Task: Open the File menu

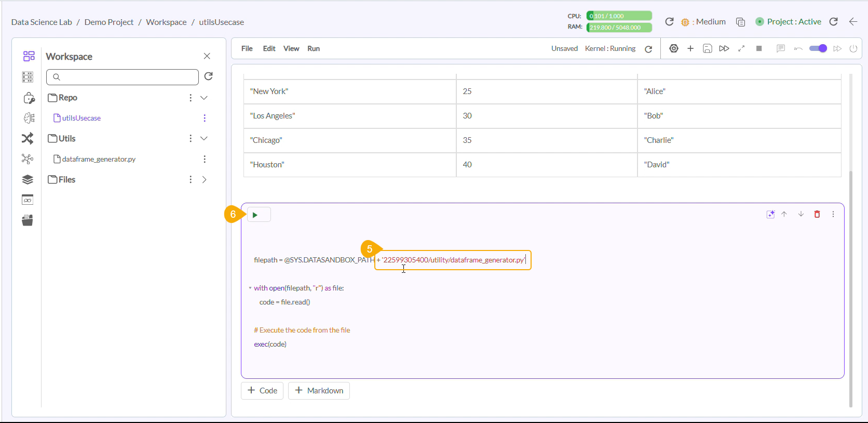Action: point(247,48)
